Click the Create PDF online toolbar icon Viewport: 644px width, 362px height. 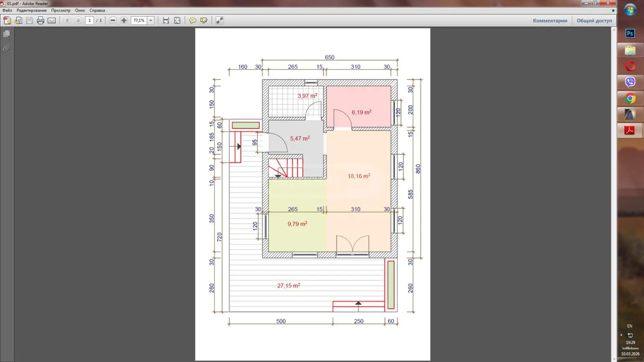tap(7, 21)
